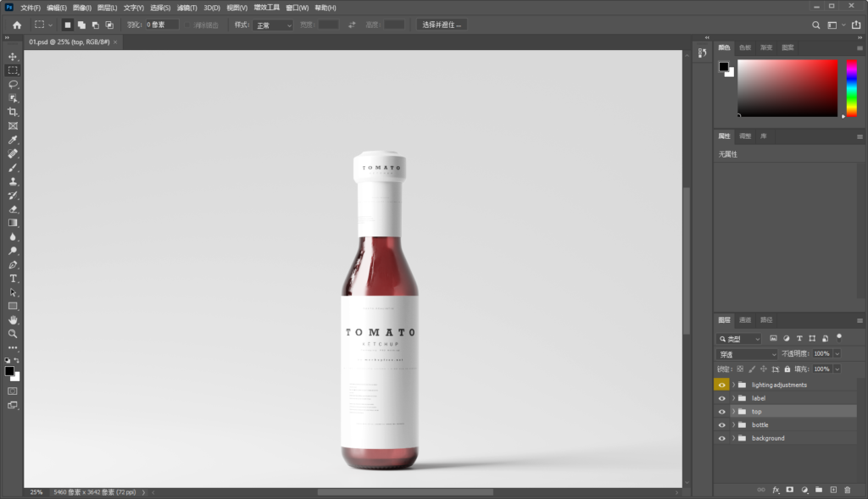
Task: Select the Spot Healing Brush tool
Action: click(x=13, y=153)
